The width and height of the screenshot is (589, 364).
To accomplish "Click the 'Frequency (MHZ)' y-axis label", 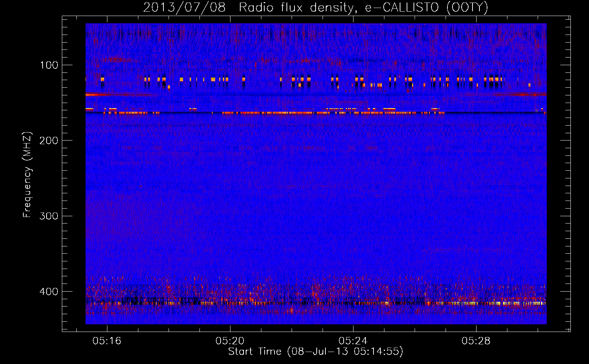I will [x=27, y=174].
